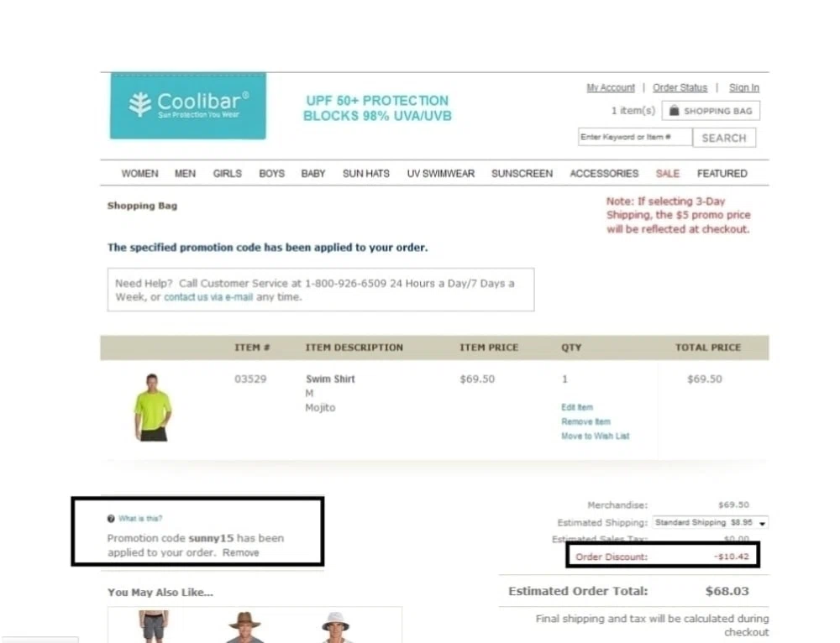Click the question mark help icon

coord(111,518)
